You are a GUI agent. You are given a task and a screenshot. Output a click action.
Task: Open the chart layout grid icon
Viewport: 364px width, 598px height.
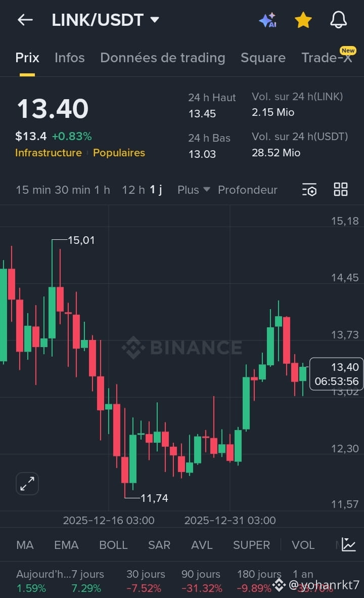click(341, 189)
